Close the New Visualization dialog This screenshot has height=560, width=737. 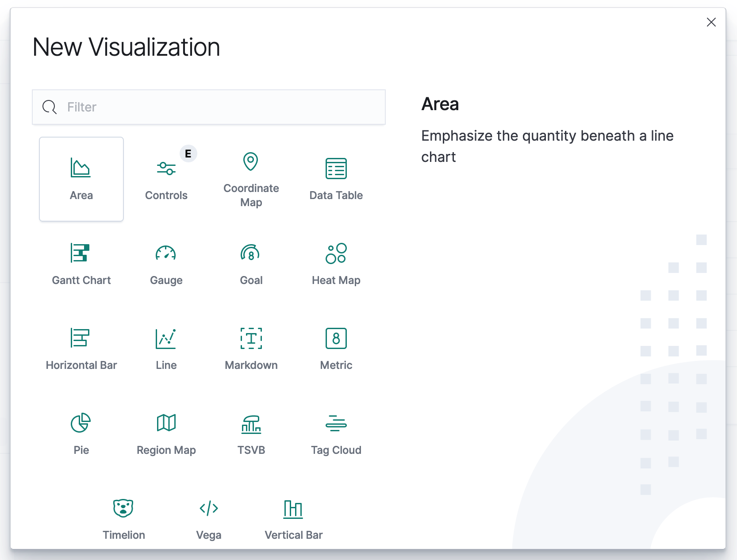[711, 22]
